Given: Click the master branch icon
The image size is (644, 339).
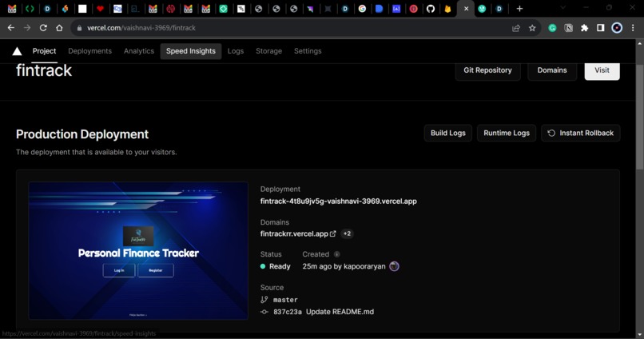Looking at the screenshot, I should coord(264,300).
